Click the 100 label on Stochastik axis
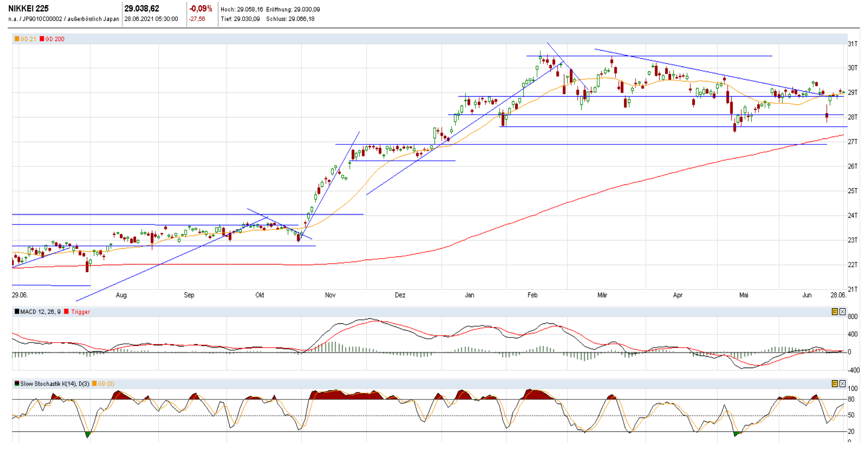The height and width of the screenshot is (450, 868). 852,389
